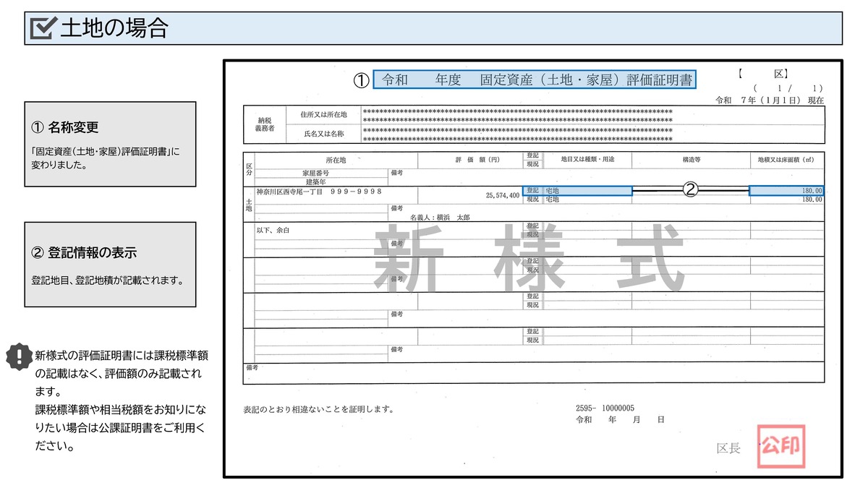Select the circled ② marker in the table
This screenshot has width=868, height=488.
[691, 189]
